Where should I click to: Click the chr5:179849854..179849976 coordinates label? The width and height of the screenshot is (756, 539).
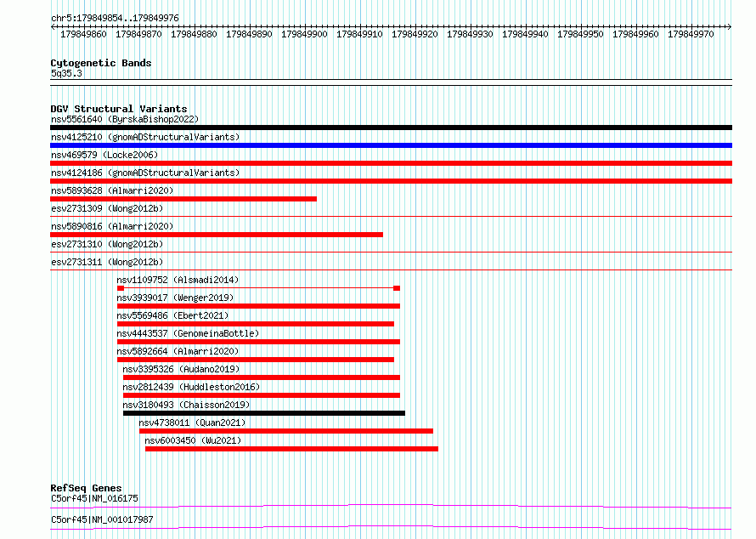pyautogui.click(x=115, y=18)
